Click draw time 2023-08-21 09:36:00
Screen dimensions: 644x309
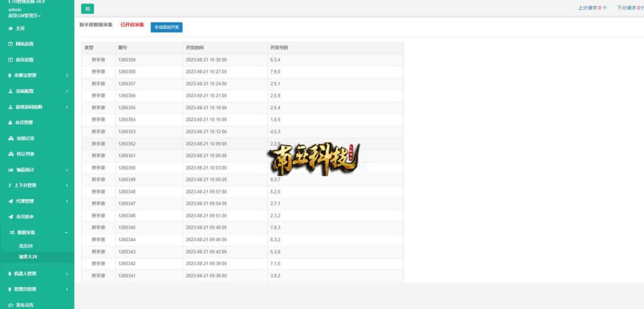pos(206,276)
